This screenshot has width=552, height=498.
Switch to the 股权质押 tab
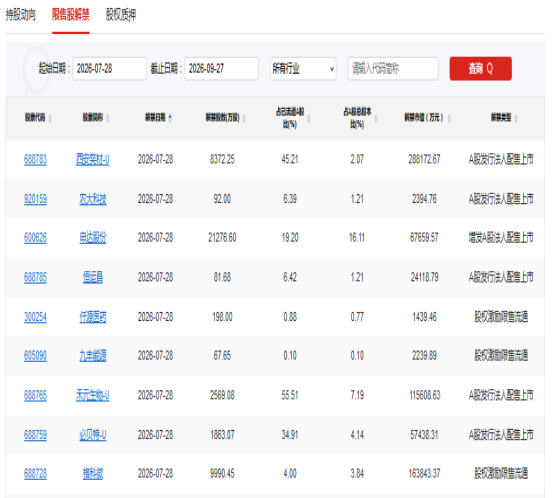tap(121, 15)
